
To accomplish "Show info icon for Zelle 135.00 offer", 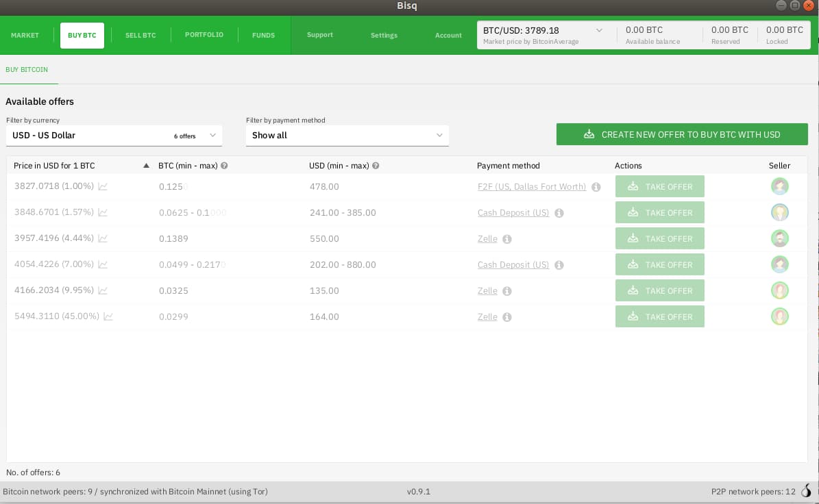I will 506,291.
